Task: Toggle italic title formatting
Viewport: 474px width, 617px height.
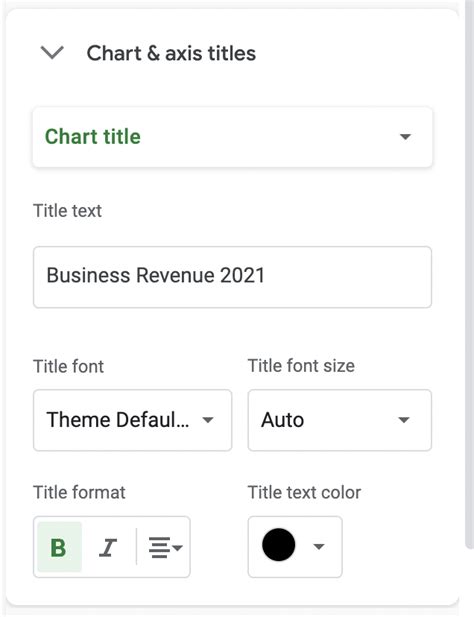Action: pos(108,547)
